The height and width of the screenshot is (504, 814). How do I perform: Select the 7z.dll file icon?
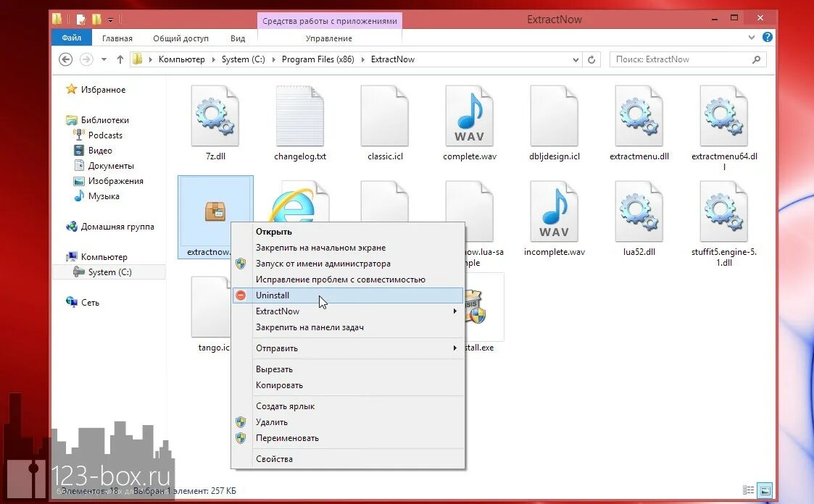pos(215,116)
